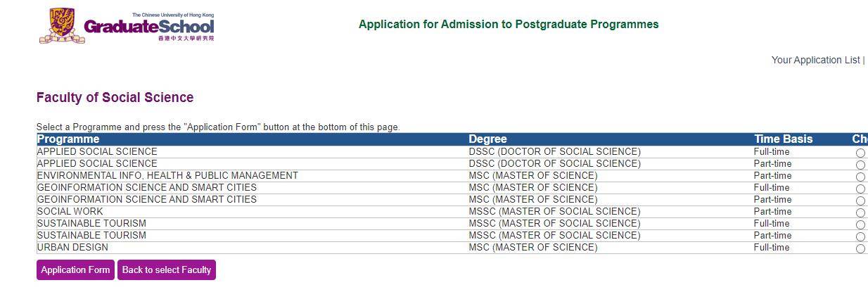Image resolution: width=868 pixels, height=304 pixels.
Task: Click the Application for Admission page title
Action: tap(509, 24)
